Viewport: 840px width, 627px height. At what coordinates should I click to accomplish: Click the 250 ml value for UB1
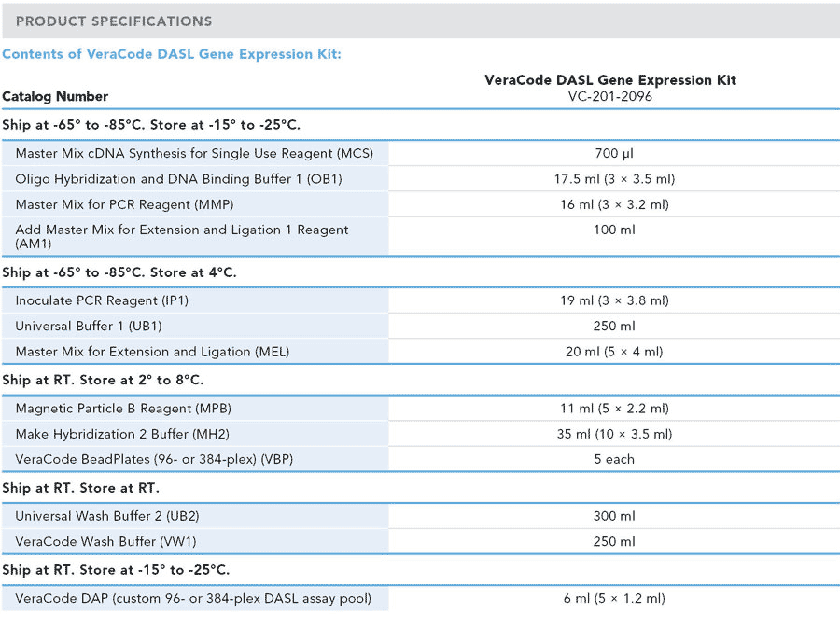pyautogui.click(x=614, y=326)
